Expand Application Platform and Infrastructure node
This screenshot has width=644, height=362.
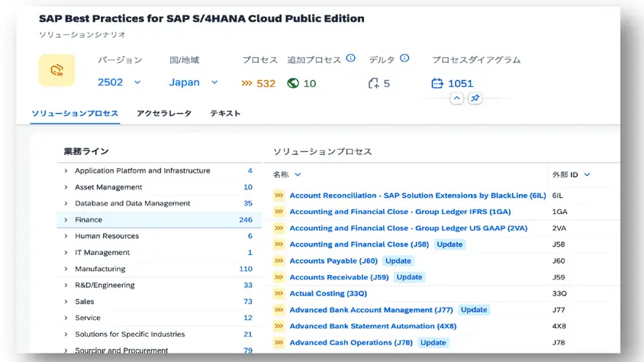tap(66, 170)
